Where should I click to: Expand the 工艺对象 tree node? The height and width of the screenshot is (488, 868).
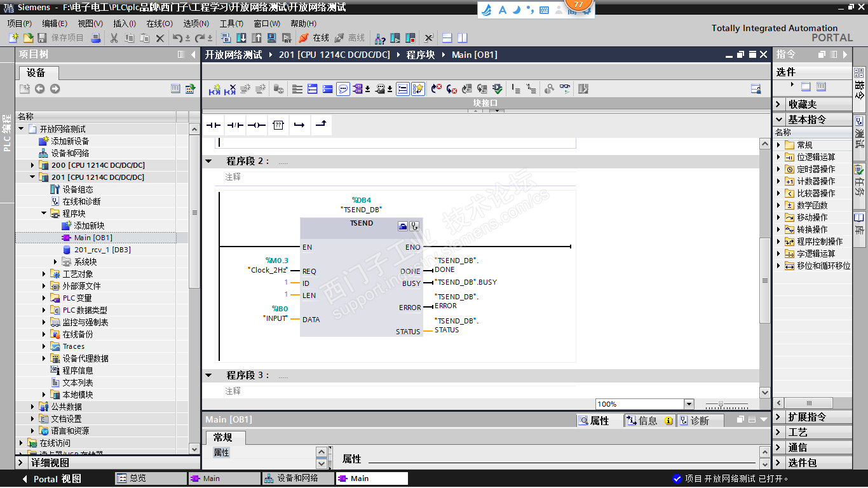coord(44,274)
